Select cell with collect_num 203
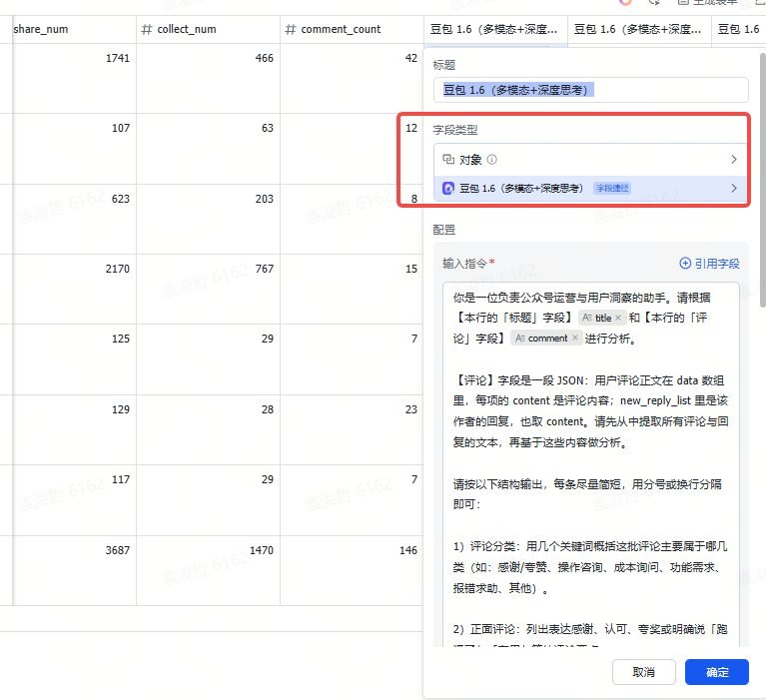The height and width of the screenshot is (700, 766). 208,220
